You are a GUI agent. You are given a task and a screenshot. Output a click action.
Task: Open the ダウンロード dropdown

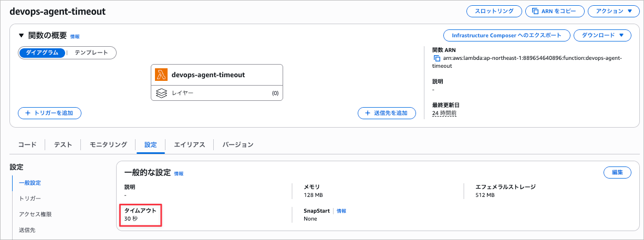603,36
